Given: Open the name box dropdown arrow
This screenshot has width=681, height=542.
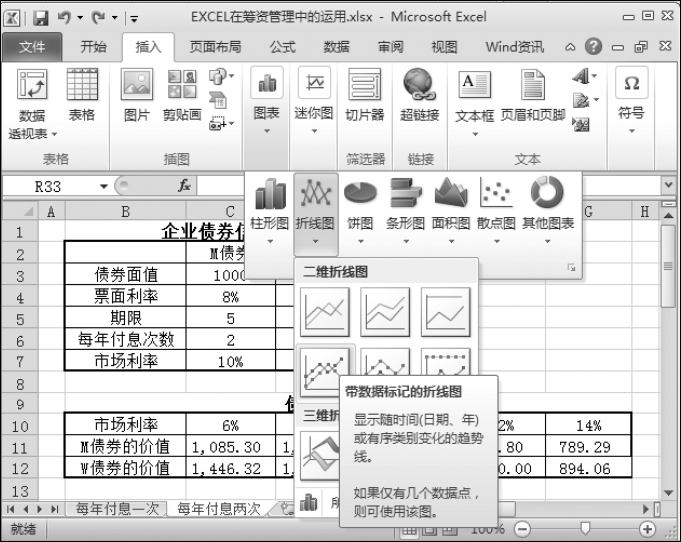Looking at the screenshot, I should pyautogui.click(x=104, y=186).
